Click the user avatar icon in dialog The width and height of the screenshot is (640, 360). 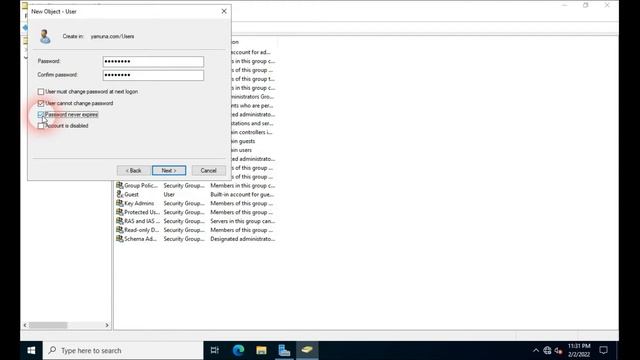click(45, 36)
